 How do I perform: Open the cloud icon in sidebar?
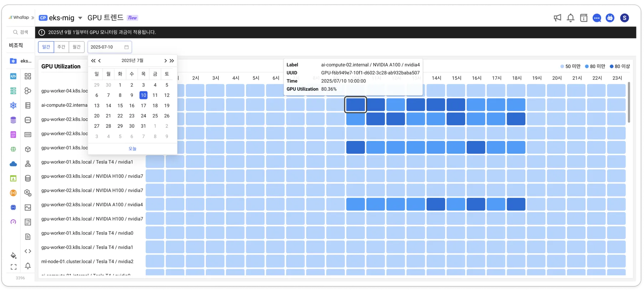pos(13,164)
